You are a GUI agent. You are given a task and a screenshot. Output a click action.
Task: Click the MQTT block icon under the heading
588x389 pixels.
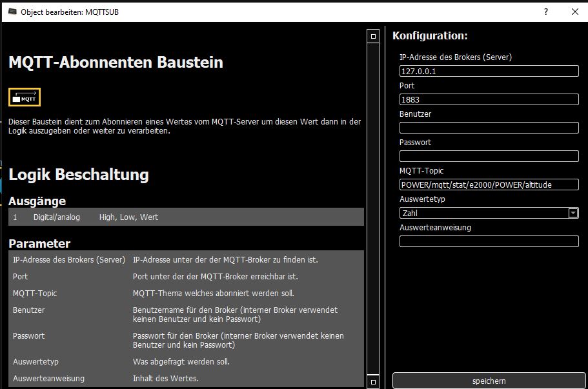click(x=25, y=97)
